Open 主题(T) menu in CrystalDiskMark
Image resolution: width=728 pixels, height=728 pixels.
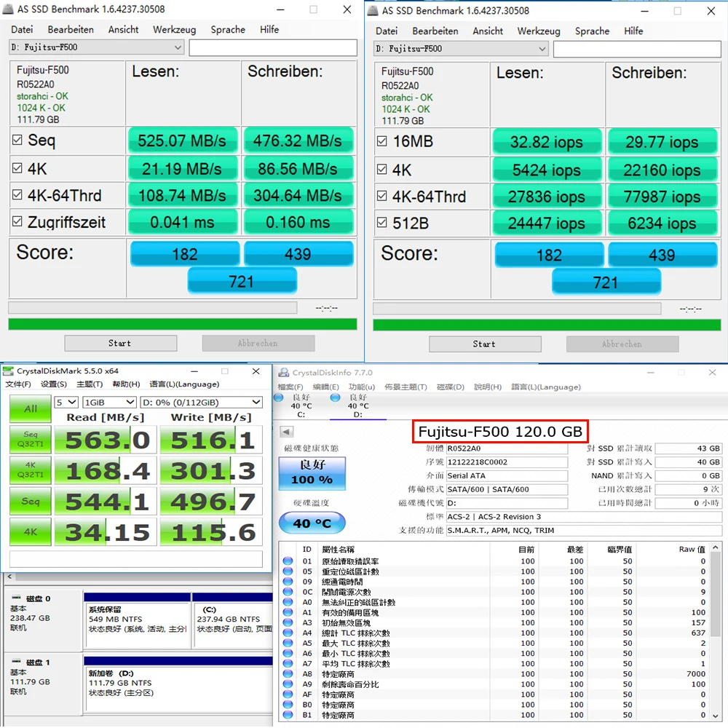(90, 384)
